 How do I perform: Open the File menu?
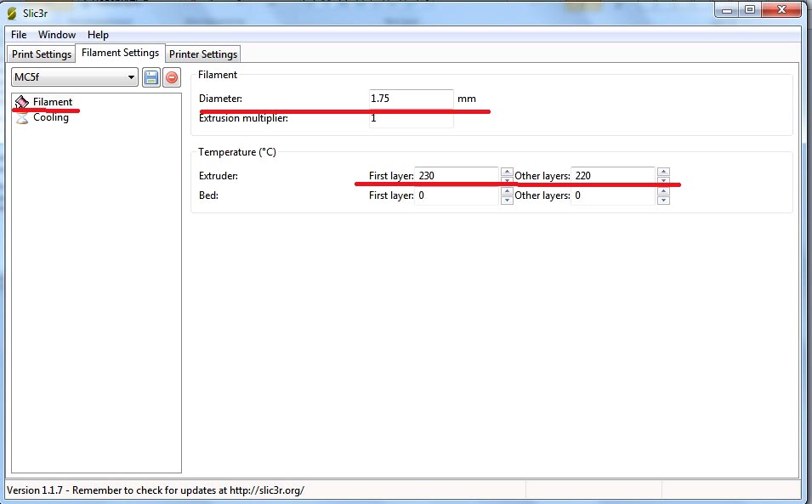[19, 35]
